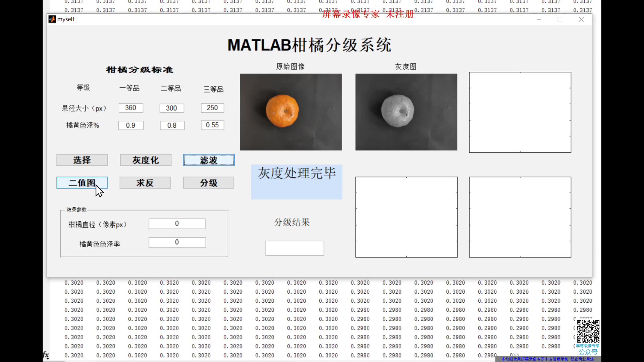Screen dimensions: 644x362
Task: Minimize the myself window
Action: point(539,19)
